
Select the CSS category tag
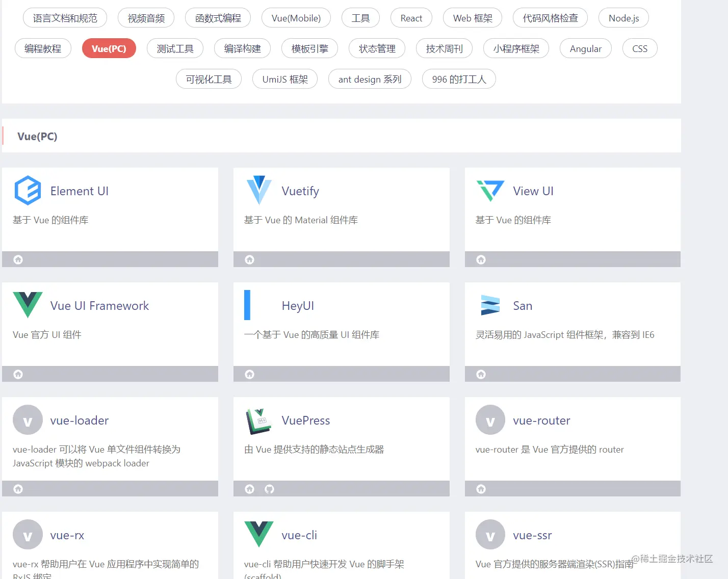pyautogui.click(x=640, y=48)
